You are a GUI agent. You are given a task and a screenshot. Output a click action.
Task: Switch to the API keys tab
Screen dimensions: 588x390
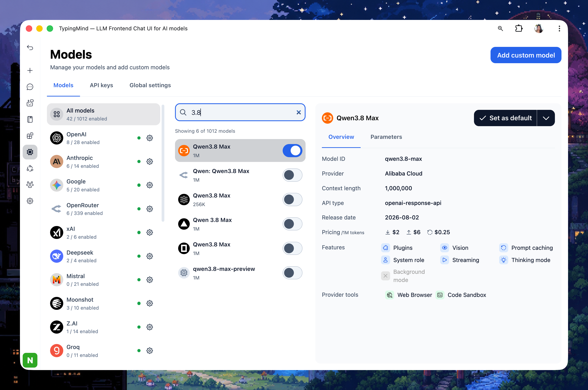pos(101,85)
